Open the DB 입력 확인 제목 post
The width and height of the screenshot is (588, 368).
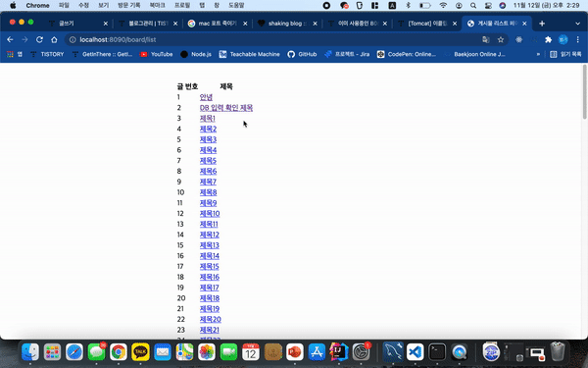(x=226, y=108)
